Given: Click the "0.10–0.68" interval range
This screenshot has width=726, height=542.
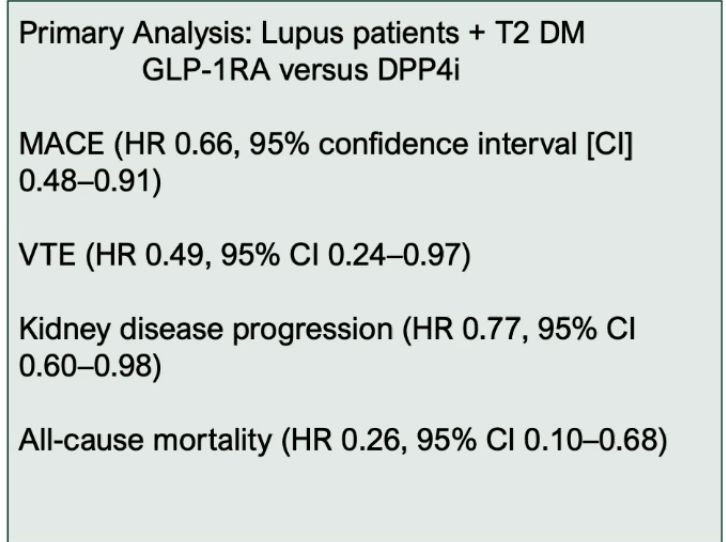Looking at the screenshot, I should (591, 440).
